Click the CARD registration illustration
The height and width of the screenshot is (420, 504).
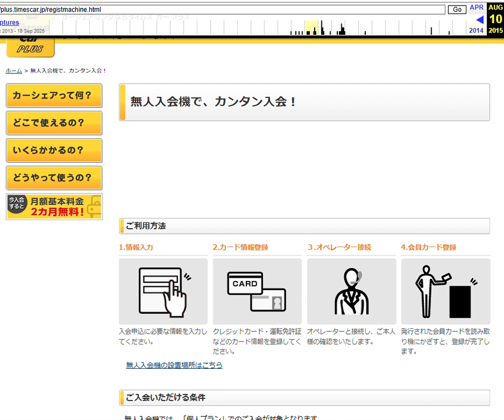tap(257, 291)
